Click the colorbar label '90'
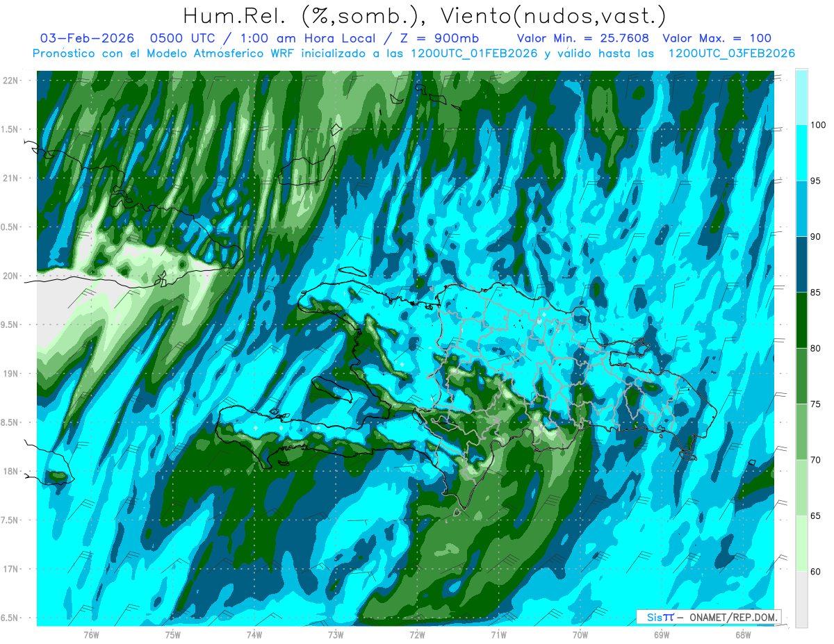 coord(817,237)
